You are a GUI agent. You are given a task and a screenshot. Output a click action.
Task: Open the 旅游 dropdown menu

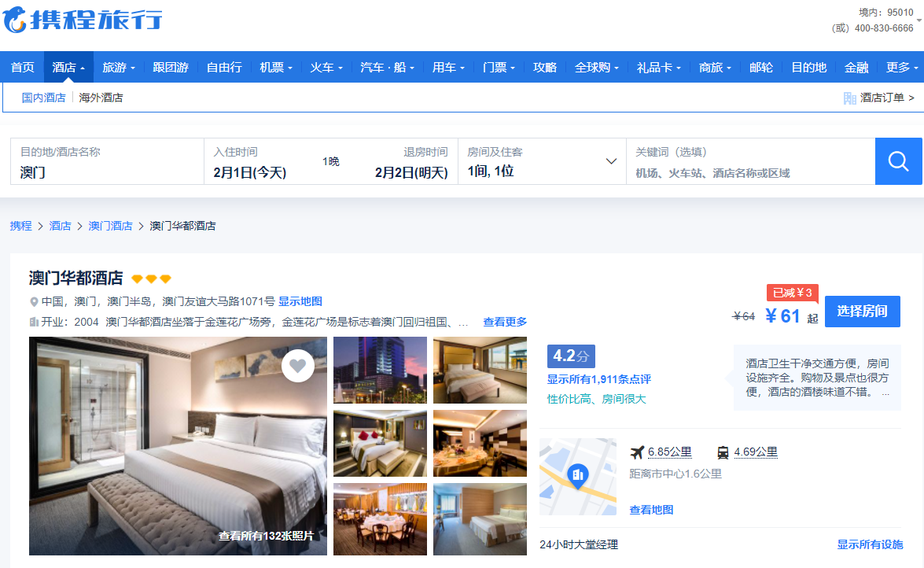(119, 67)
